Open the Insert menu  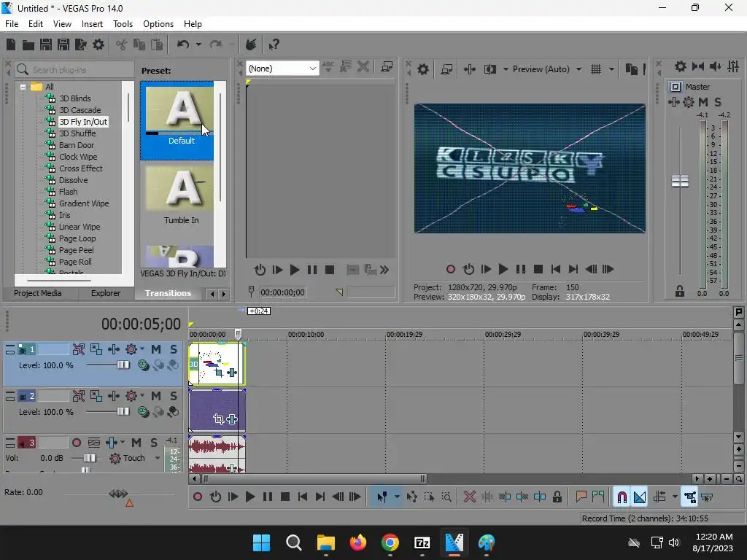tap(92, 24)
